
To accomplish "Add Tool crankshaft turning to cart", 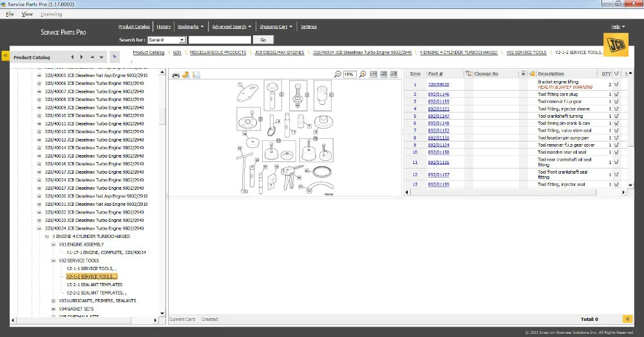I will (616, 116).
